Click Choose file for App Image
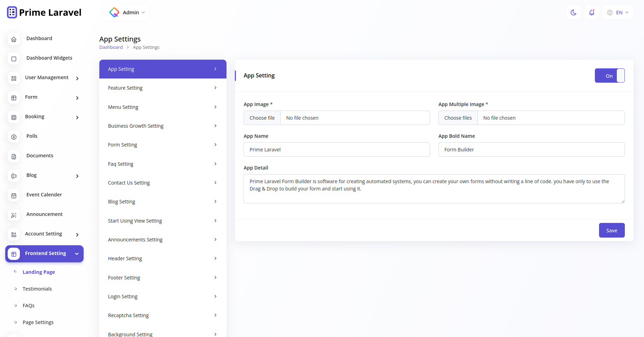This screenshot has width=644, height=337. pyautogui.click(x=262, y=118)
